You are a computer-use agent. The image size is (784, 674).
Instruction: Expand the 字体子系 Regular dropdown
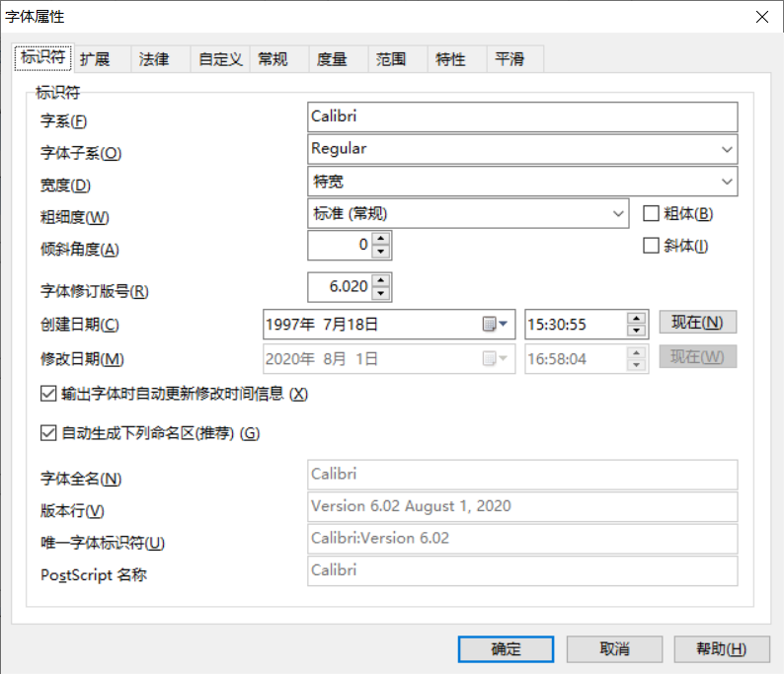[x=727, y=149]
